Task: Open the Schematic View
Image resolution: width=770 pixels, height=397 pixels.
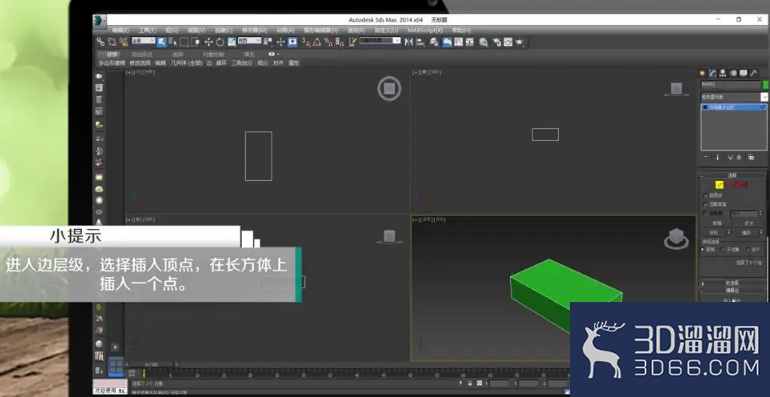Action: [469, 42]
